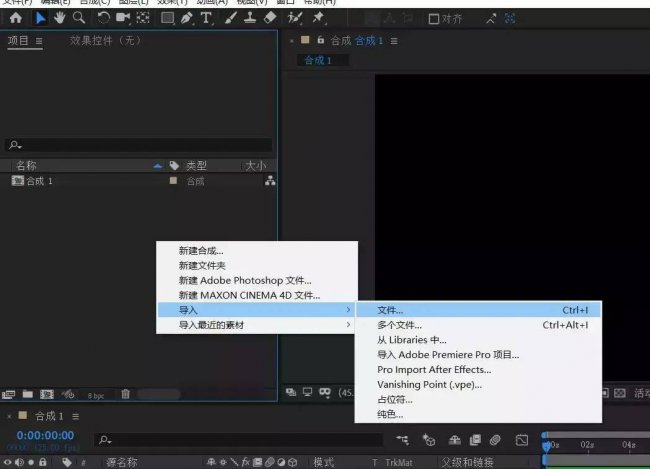The width and height of the screenshot is (650, 469).
Task: Toggle the lock icon on composition viewer
Action: click(x=320, y=40)
